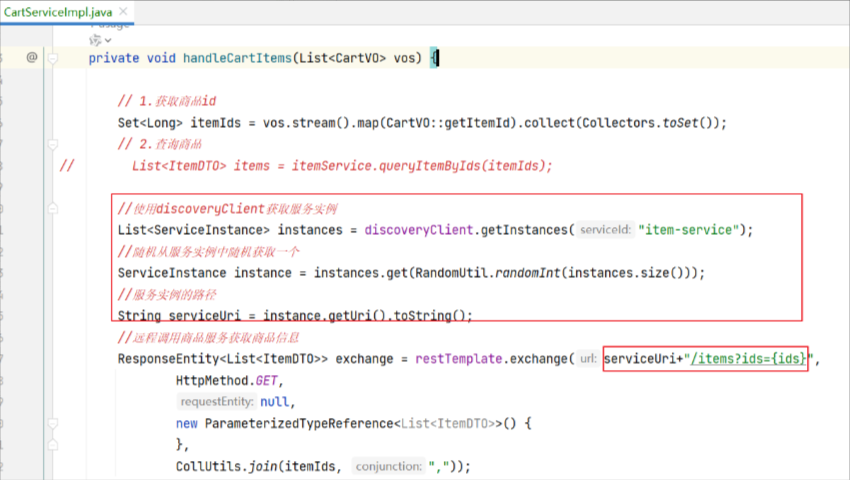
Task: Click the 'stream()' call on vos
Action: pos(321,123)
